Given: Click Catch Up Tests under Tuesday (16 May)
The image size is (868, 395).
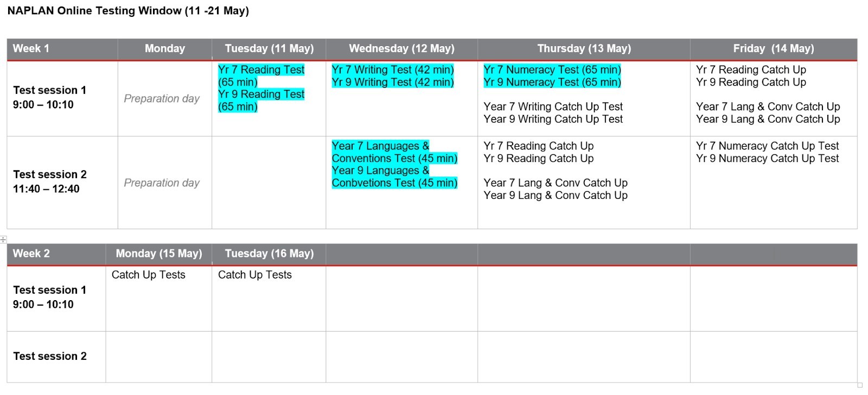Looking at the screenshot, I should 254,275.
